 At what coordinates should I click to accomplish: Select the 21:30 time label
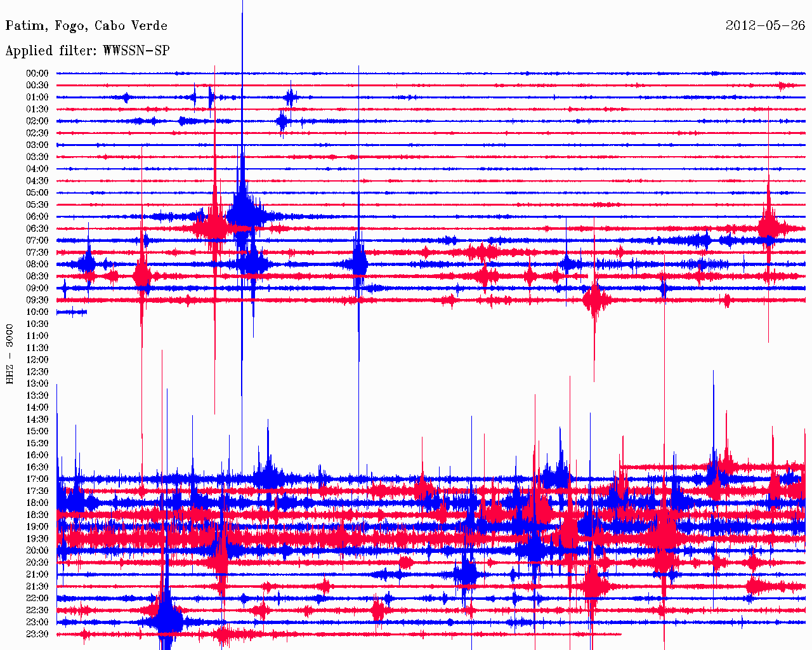click(x=37, y=587)
